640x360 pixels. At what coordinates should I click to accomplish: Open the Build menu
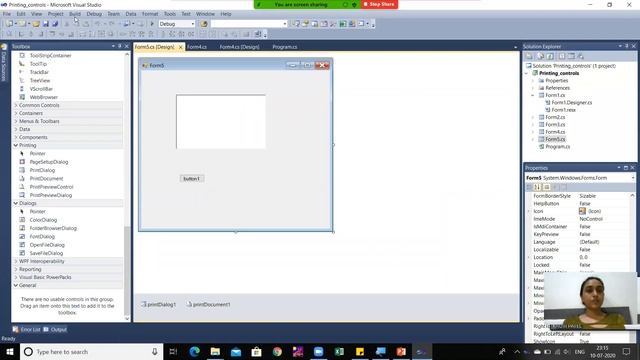click(75, 14)
